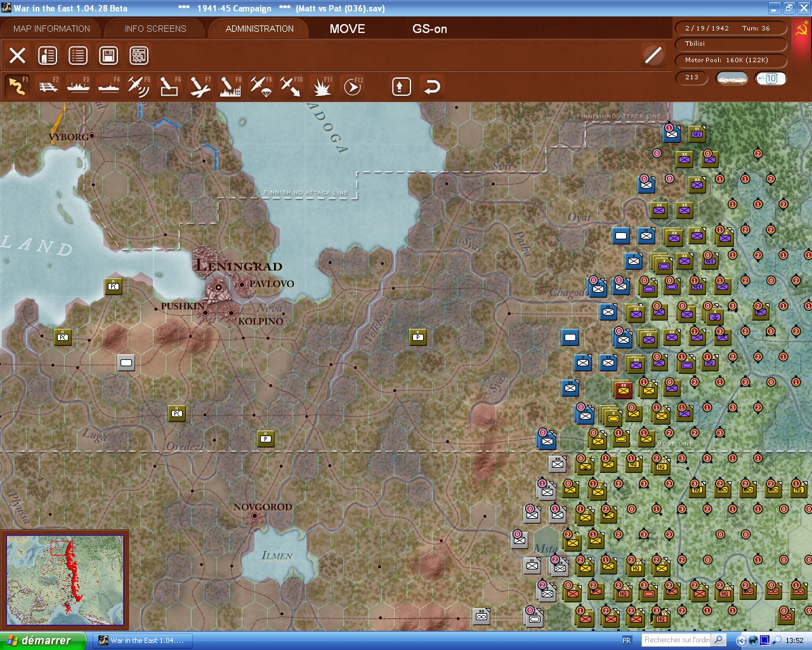The width and height of the screenshot is (812, 650).
Task: Click the up-arrow box toolbar icon
Action: 401,86
